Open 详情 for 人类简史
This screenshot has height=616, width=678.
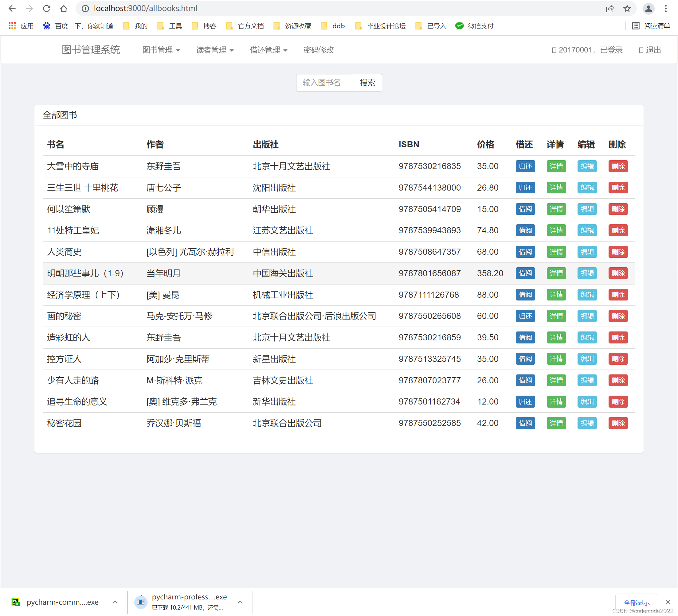[556, 252]
